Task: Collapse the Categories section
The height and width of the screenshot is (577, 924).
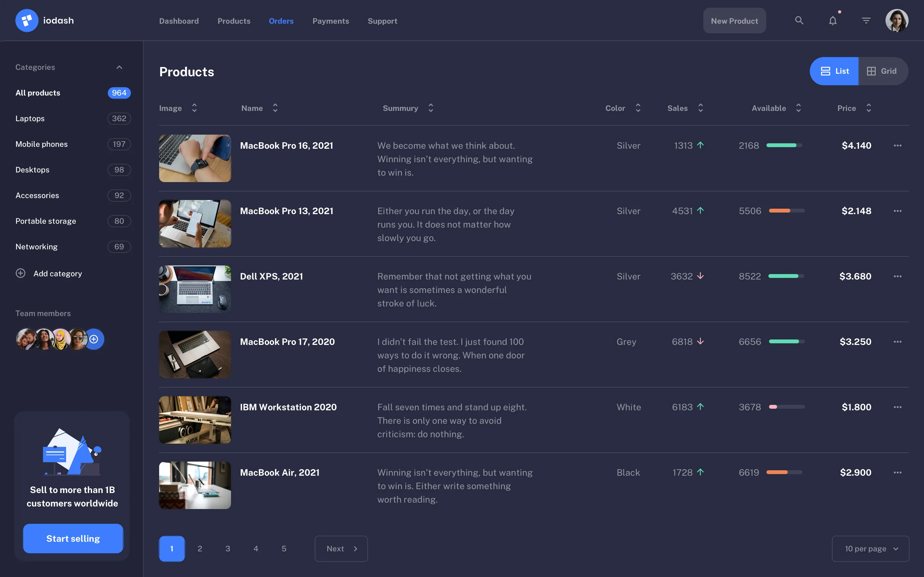Action: point(119,67)
